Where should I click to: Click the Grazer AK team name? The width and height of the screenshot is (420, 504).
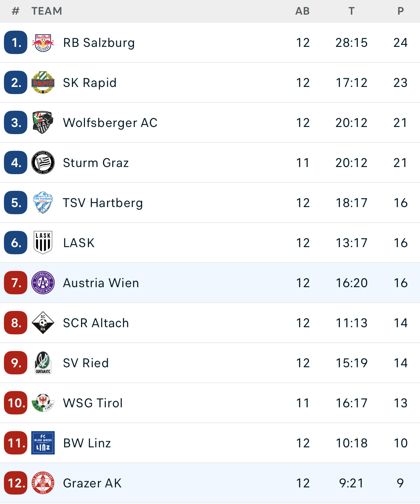pyautogui.click(x=92, y=483)
